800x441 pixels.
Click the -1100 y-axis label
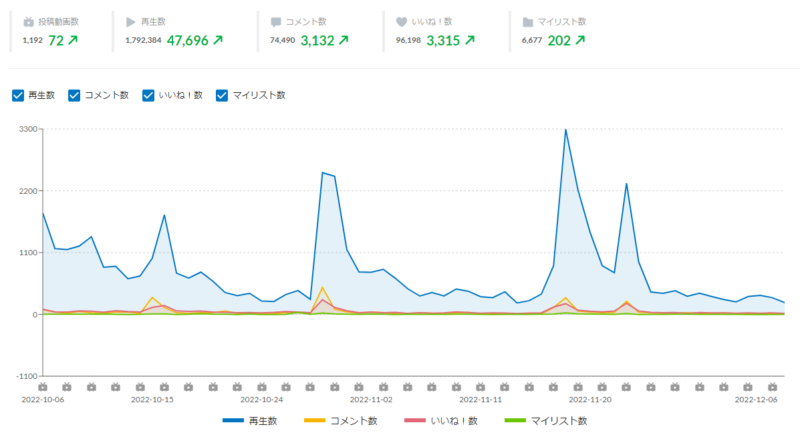click(27, 376)
